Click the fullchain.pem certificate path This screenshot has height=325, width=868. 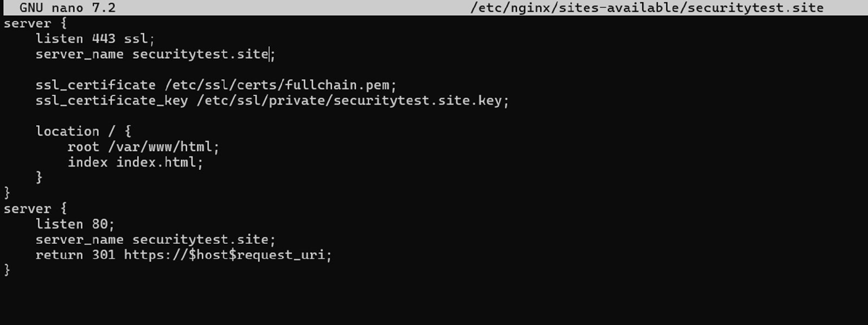[x=337, y=85]
